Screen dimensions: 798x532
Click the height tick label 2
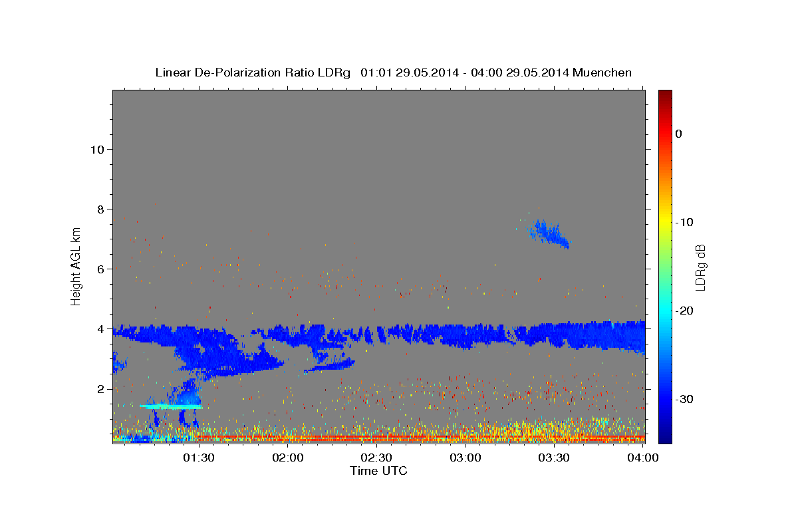(101, 389)
